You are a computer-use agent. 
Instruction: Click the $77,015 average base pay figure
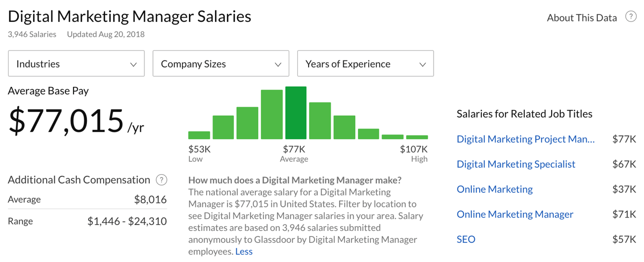tap(66, 121)
